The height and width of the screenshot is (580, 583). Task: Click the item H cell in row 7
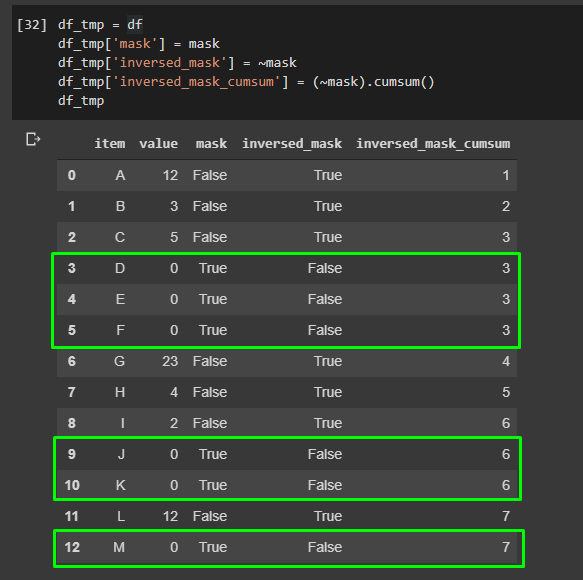120,392
